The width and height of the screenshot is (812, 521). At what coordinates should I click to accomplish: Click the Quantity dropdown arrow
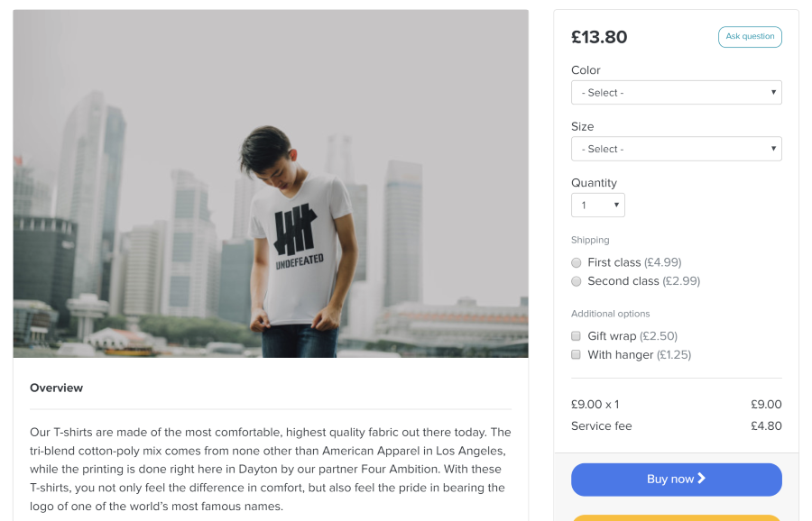coord(617,206)
